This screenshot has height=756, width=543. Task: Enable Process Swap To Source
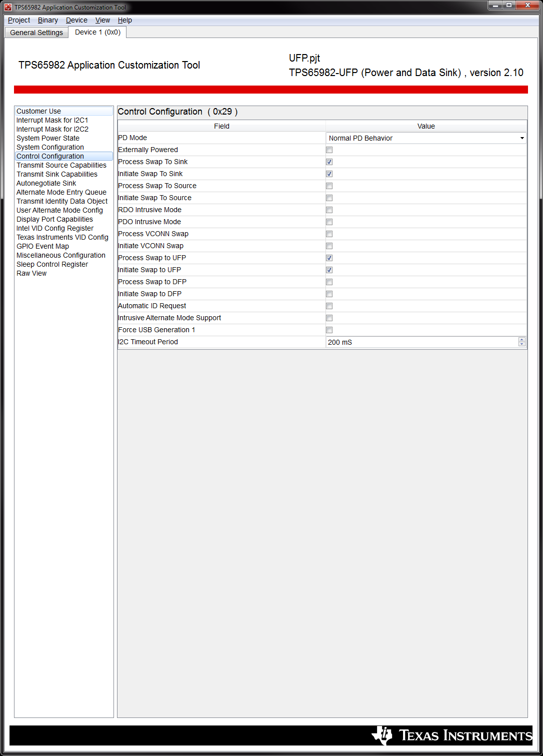[329, 186]
